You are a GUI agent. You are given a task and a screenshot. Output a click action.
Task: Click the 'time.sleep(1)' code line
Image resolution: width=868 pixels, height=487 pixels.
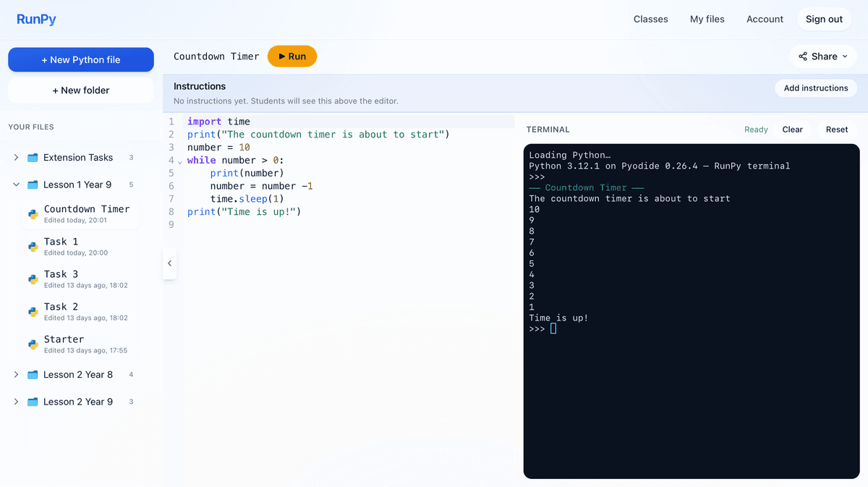click(x=247, y=199)
